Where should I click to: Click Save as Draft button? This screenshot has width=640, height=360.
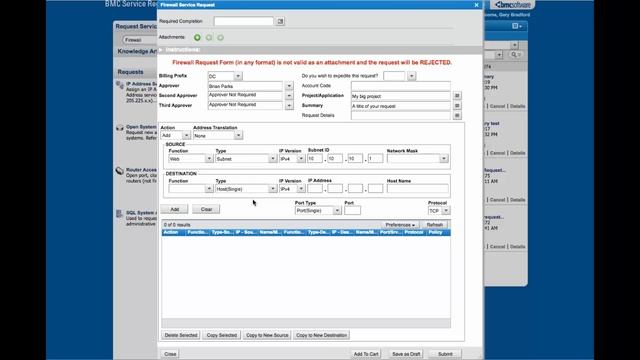(x=406, y=354)
